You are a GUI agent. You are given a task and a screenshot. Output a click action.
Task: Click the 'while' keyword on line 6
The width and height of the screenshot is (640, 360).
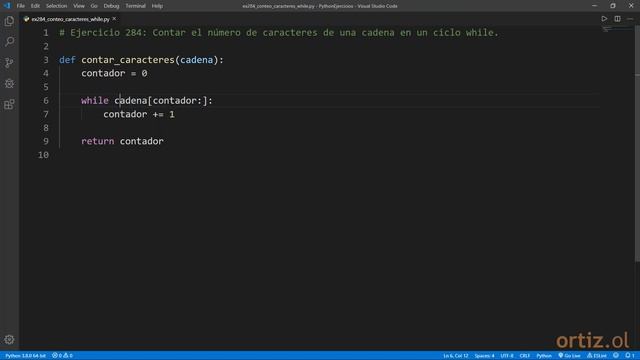click(95, 100)
